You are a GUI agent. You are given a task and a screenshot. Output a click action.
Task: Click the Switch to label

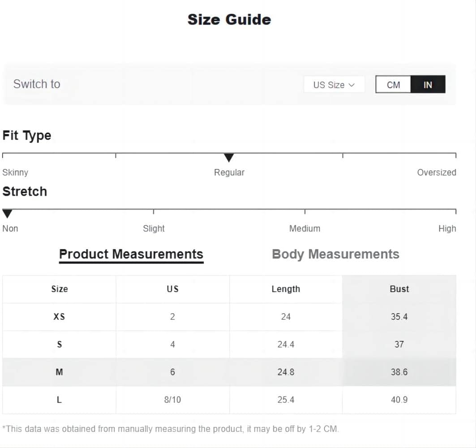[37, 84]
